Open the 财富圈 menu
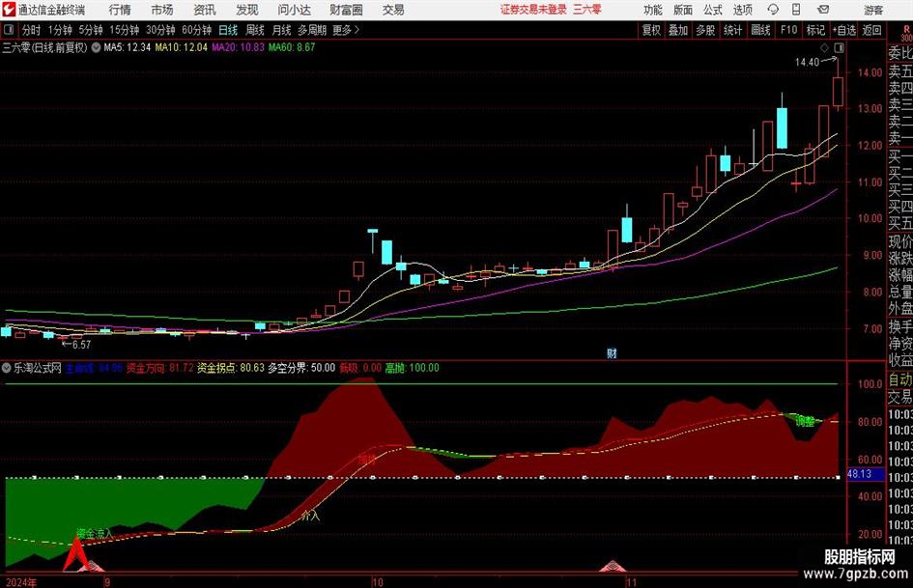 (x=346, y=10)
